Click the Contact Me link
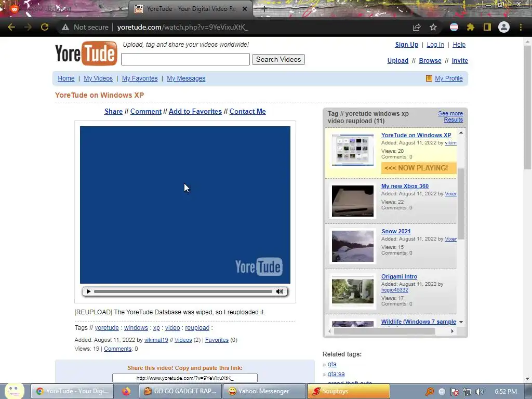532x399 pixels. pos(247,111)
